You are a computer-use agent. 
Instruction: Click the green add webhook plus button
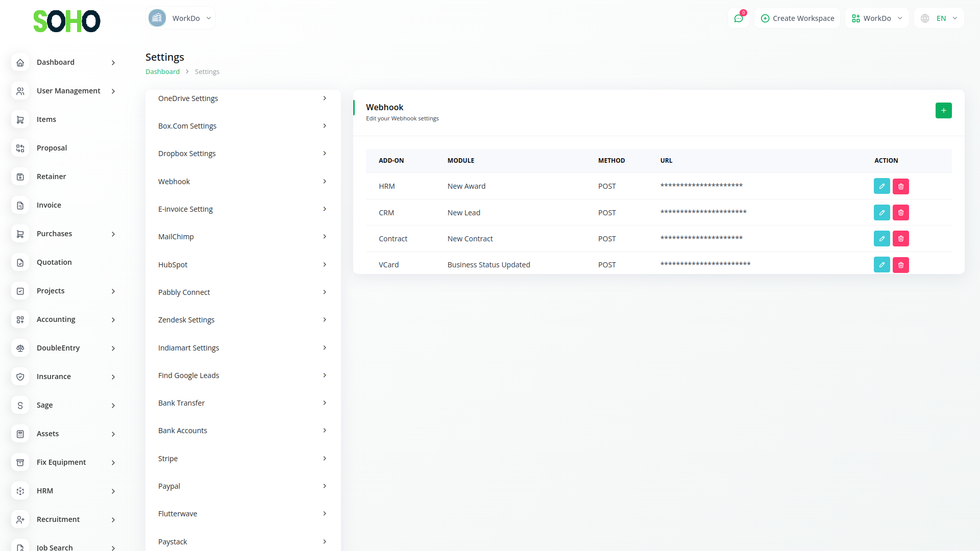click(x=943, y=110)
